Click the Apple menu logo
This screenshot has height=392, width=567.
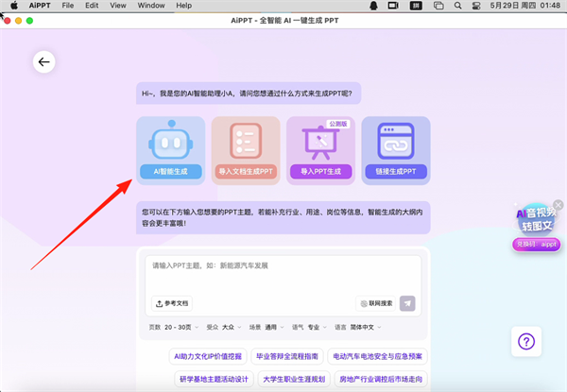tap(14, 6)
